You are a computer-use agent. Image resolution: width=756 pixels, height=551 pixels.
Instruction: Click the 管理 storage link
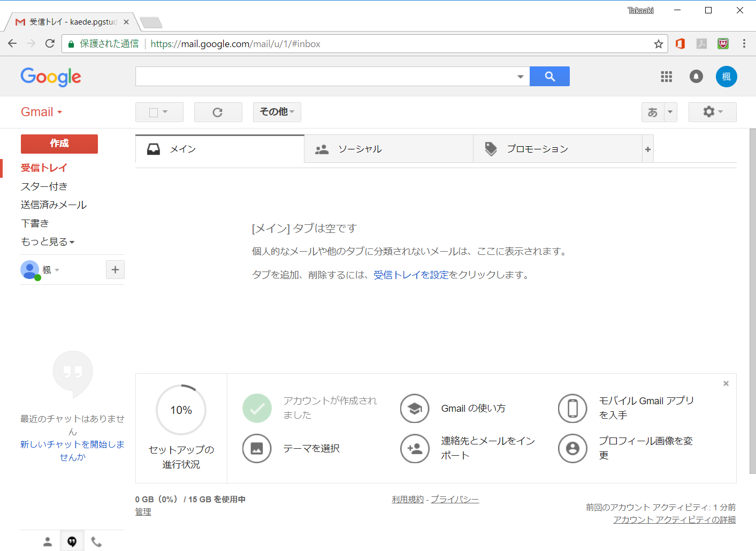pos(143,512)
